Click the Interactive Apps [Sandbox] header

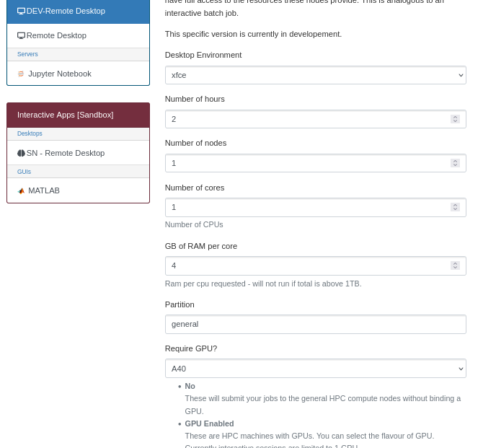tap(78, 115)
